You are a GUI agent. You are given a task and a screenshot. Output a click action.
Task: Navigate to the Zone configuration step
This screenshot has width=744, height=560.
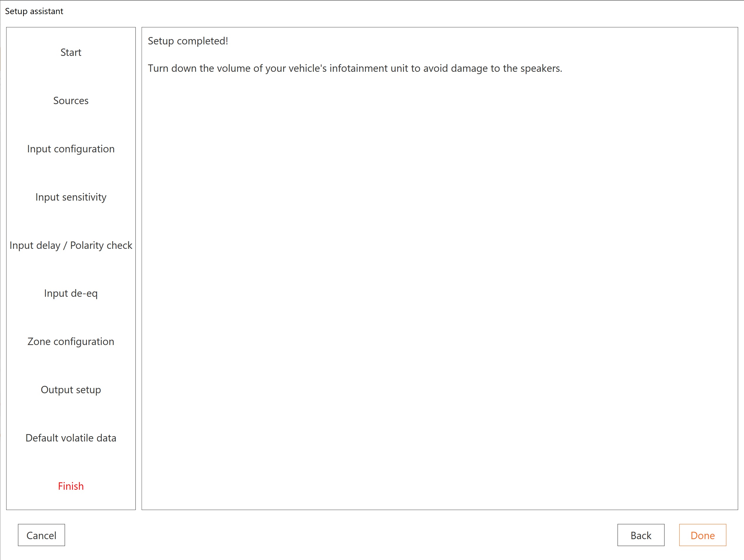[71, 341]
